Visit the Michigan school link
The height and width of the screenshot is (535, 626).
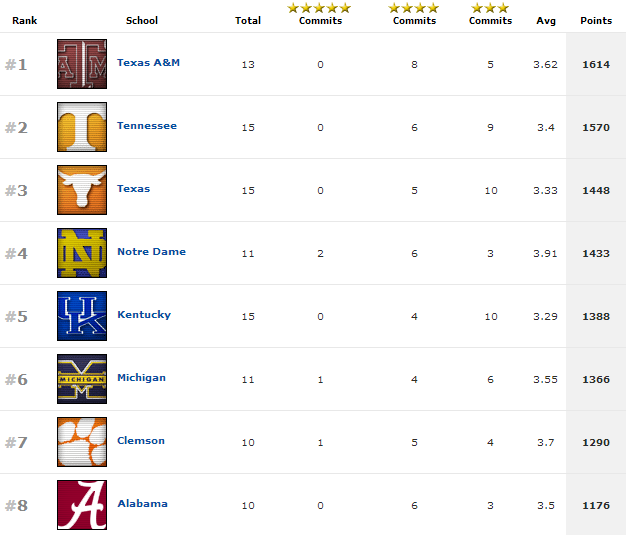coord(141,378)
